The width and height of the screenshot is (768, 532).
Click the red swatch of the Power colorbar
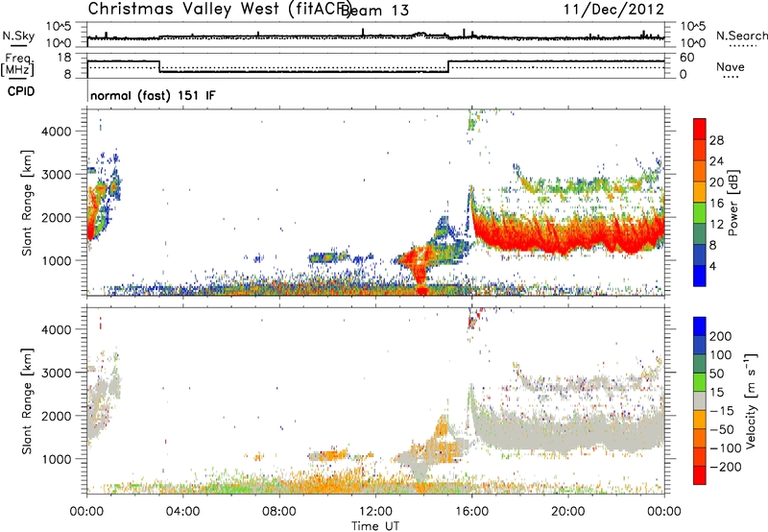[700, 129]
